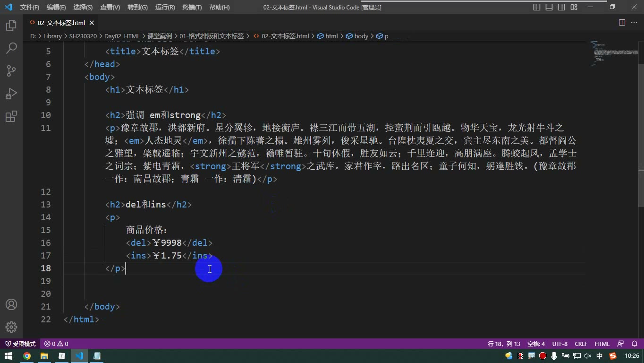Change language mode via HTML status item

[602, 344]
